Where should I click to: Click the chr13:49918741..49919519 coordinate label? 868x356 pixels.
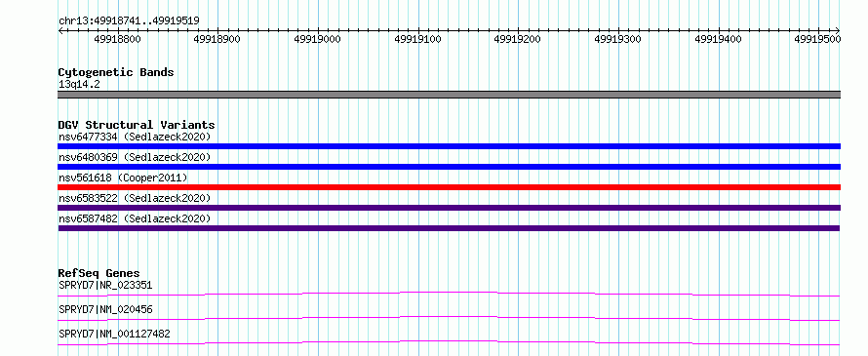129,20
